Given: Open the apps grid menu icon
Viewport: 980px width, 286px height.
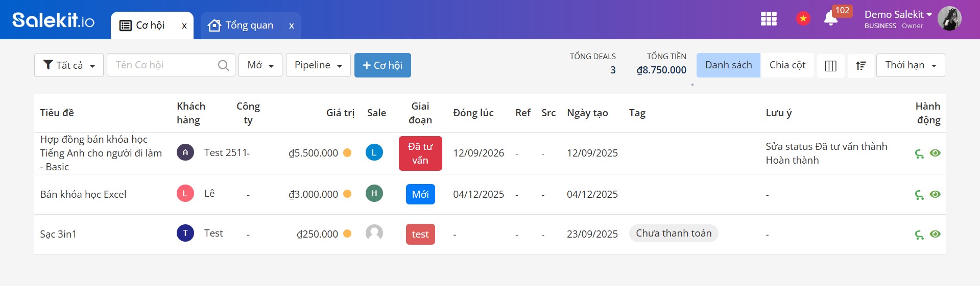Looking at the screenshot, I should 769,19.
